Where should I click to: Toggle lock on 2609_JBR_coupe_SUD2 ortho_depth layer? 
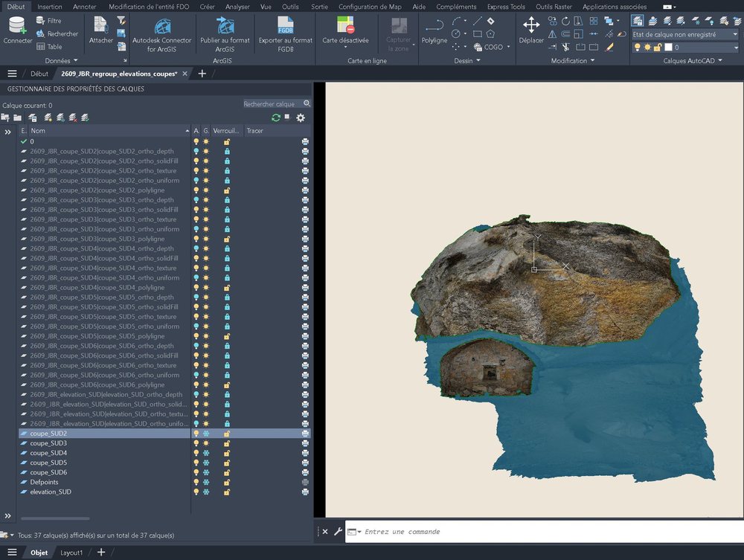[x=227, y=151]
